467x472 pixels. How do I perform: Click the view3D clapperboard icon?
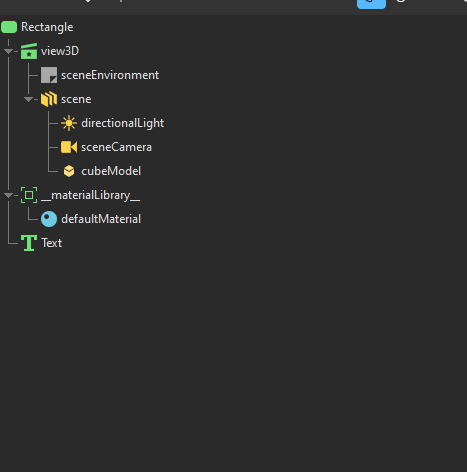pos(29,51)
